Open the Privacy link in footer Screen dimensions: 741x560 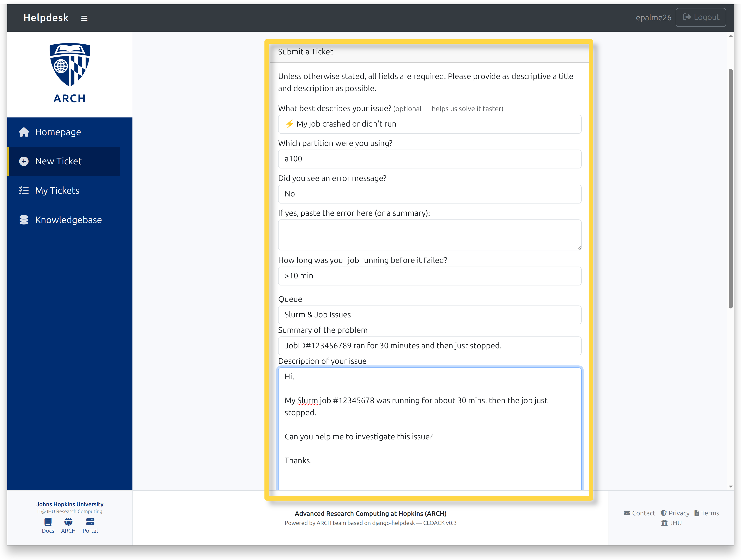coord(675,513)
